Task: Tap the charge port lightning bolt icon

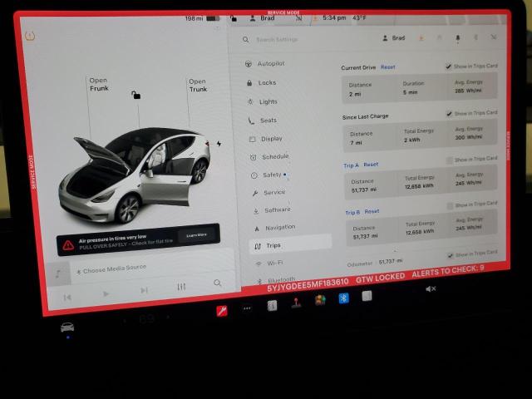Action: point(219,144)
